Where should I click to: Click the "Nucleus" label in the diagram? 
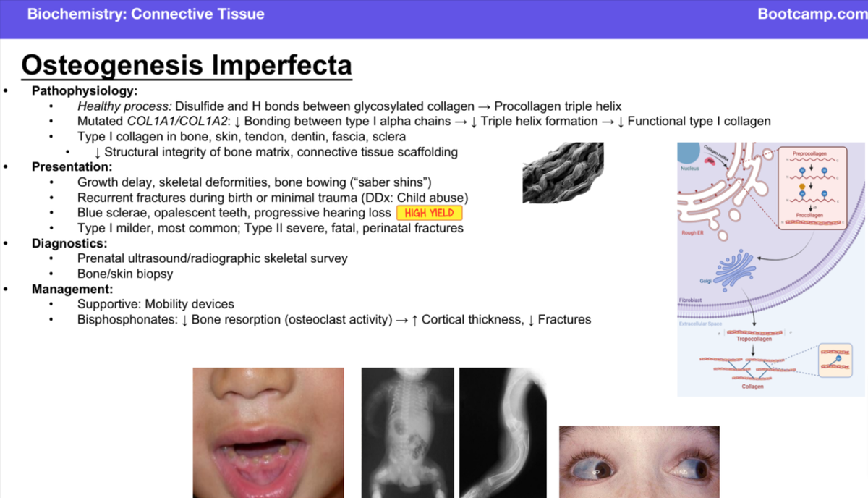coord(690,169)
